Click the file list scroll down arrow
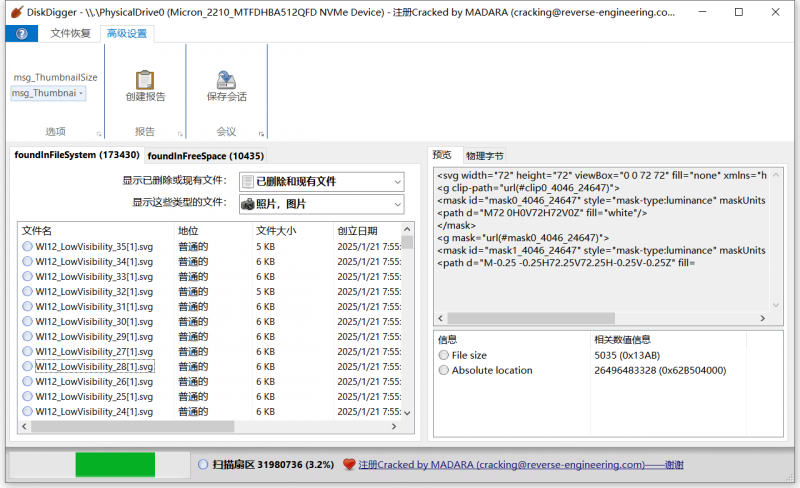This screenshot has width=800, height=488. pos(407,413)
